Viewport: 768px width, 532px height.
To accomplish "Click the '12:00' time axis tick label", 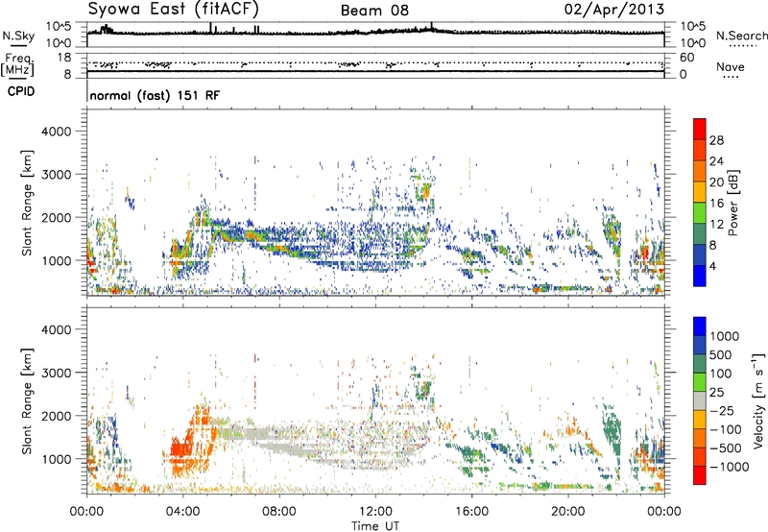I will click(375, 512).
